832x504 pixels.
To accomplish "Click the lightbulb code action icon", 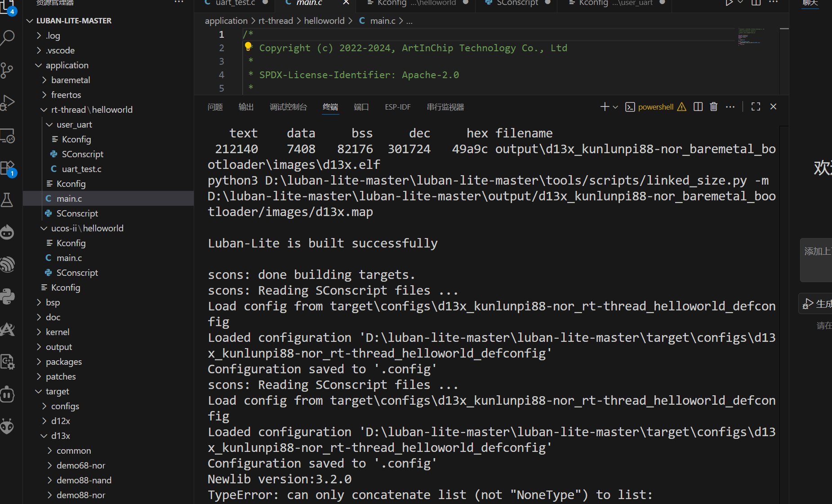I will (x=248, y=47).
